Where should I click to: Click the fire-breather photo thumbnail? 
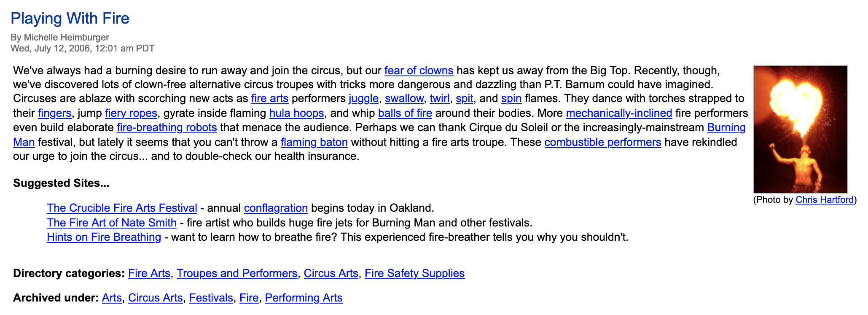(800, 129)
